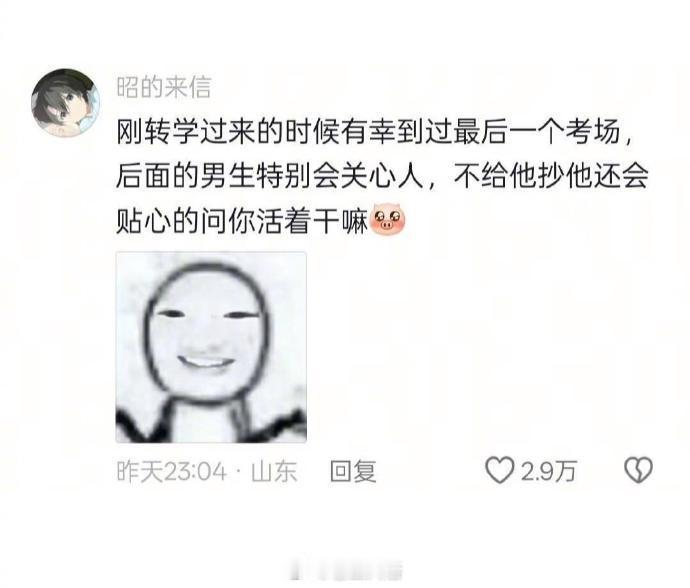The width and height of the screenshot is (690, 588).
Task: Click the 昨天23:04 timestamp
Action: [172, 471]
